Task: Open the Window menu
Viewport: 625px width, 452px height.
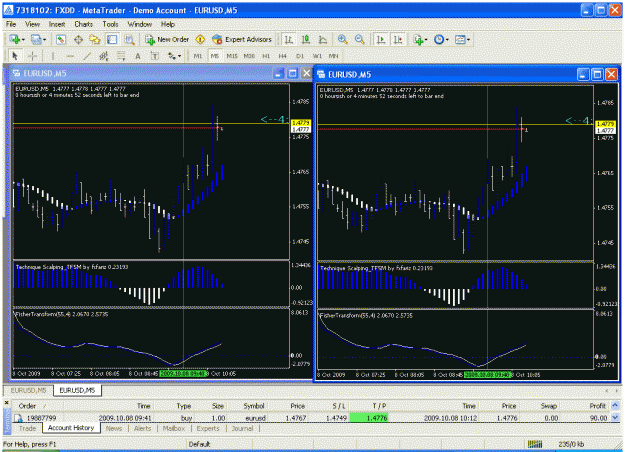Action: tap(140, 24)
